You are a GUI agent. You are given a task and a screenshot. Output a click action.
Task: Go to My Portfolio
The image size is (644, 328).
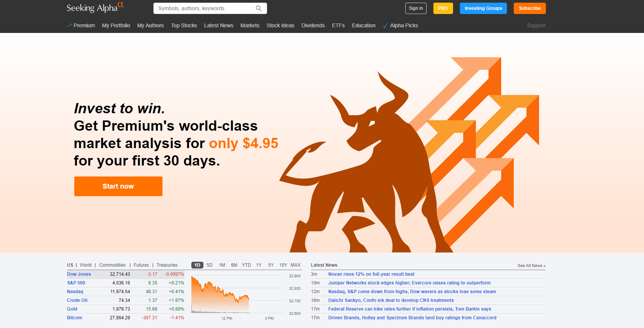[x=116, y=25]
